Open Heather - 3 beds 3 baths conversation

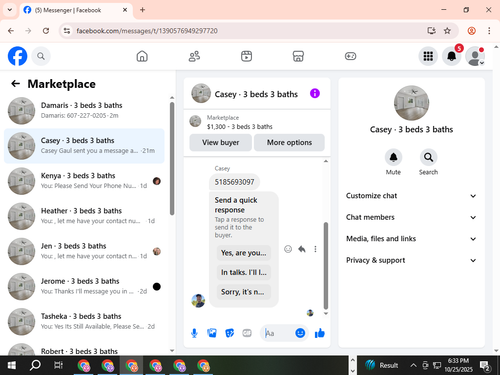[x=84, y=216]
